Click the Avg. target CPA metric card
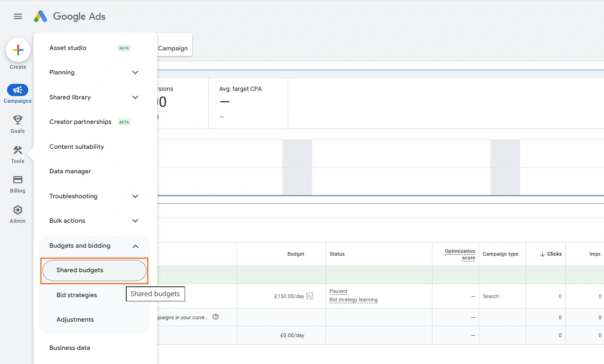The height and width of the screenshot is (364, 604). pyautogui.click(x=248, y=103)
